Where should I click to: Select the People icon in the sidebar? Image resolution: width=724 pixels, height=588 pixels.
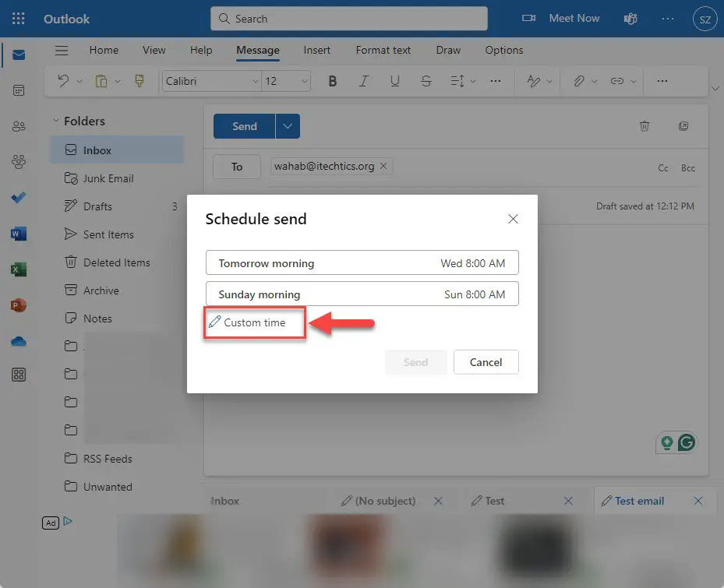pyautogui.click(x=19, y=125)
